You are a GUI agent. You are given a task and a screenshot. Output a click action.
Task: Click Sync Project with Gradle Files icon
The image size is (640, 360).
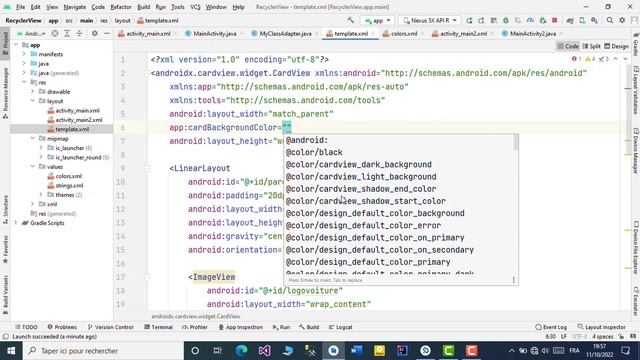pos(570,20)
